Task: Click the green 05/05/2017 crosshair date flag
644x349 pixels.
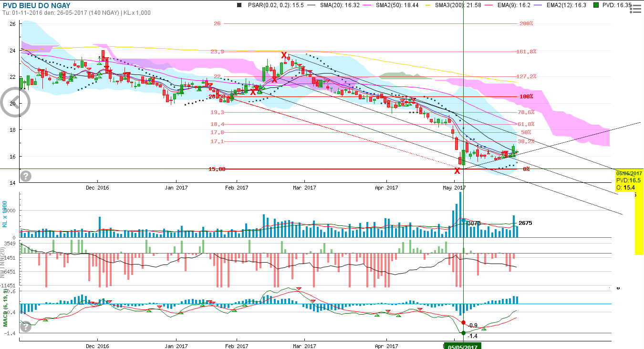Action: (463, 346)
